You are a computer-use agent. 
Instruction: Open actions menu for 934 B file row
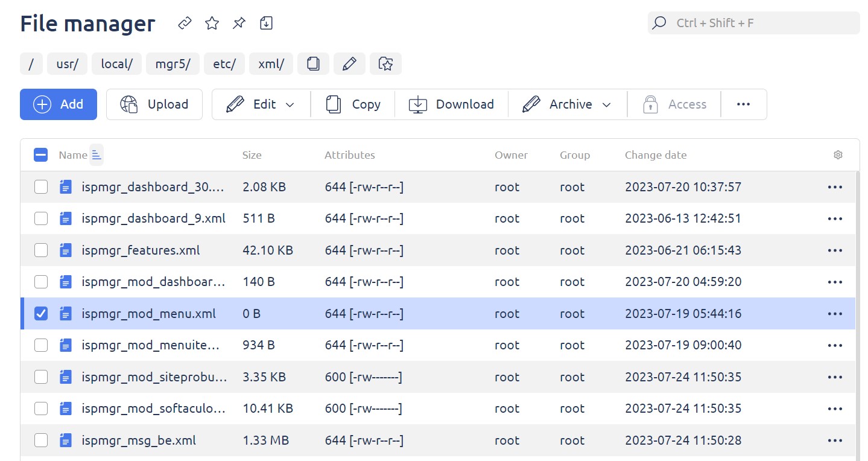click(x=835, y=345)
